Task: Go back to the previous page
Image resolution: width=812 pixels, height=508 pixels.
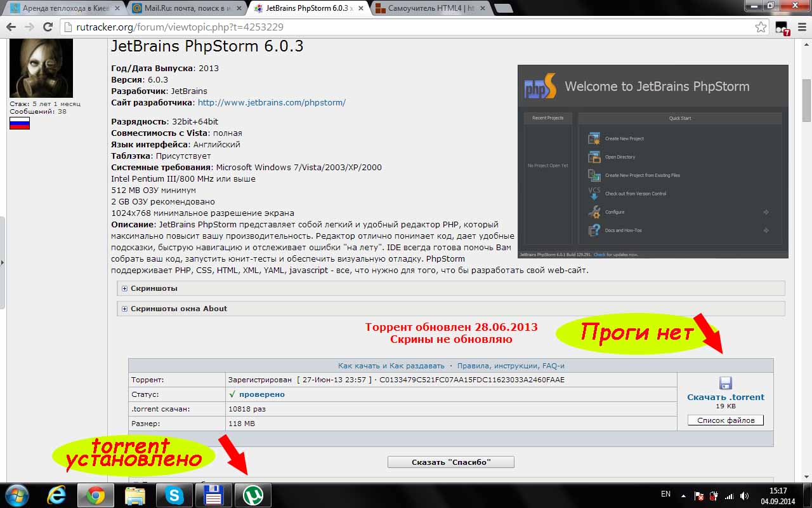Action: coord(11,27)
